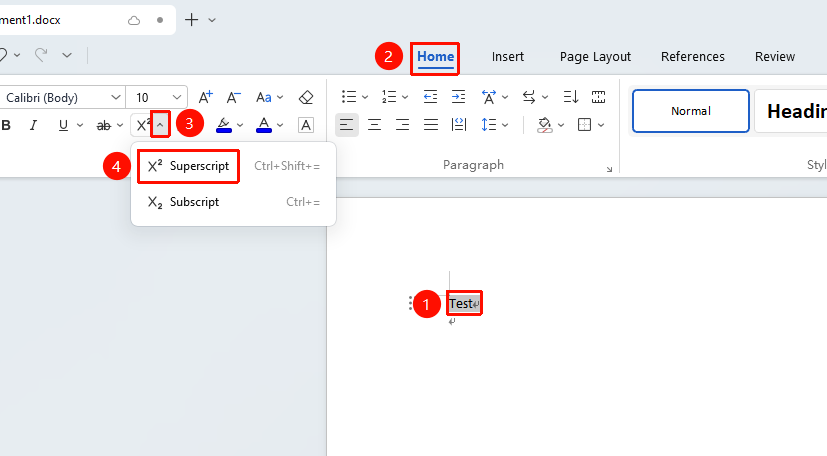Increase paragraph indent
The image size is (827, 456).
pos(458,97)
